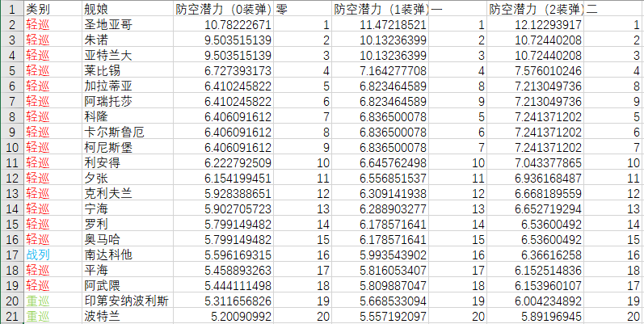Select the 二 column header cell

pos(614,9)
